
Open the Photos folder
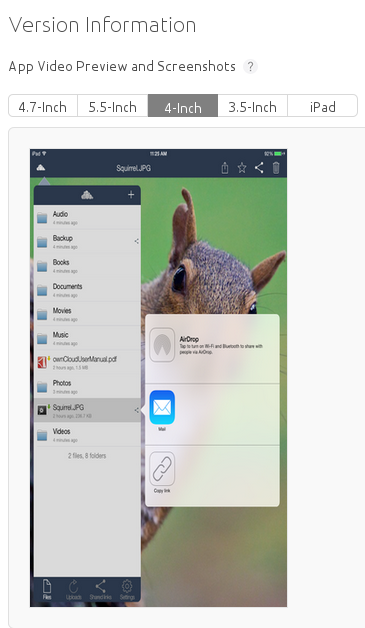[87, 386]
